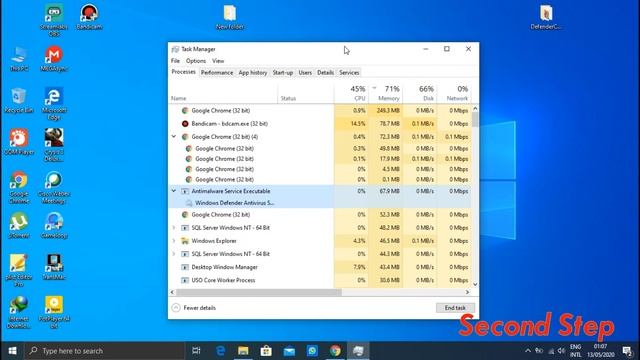Open the DefenderC... desktop file
Viewport: 640px width, 360px height.
pos(546,17)
